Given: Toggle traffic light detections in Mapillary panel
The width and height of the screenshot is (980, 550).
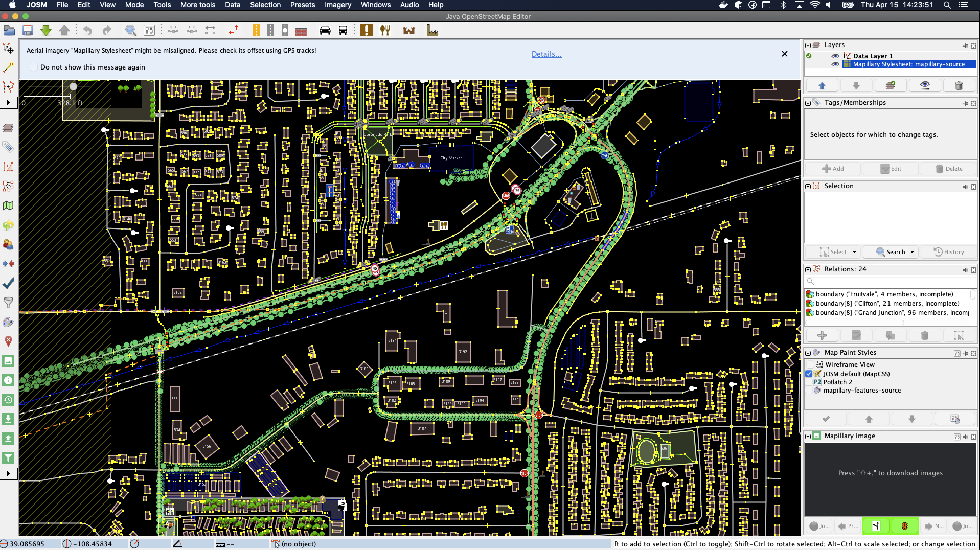Looking at the screenshot, I should (x=904, y=526).
